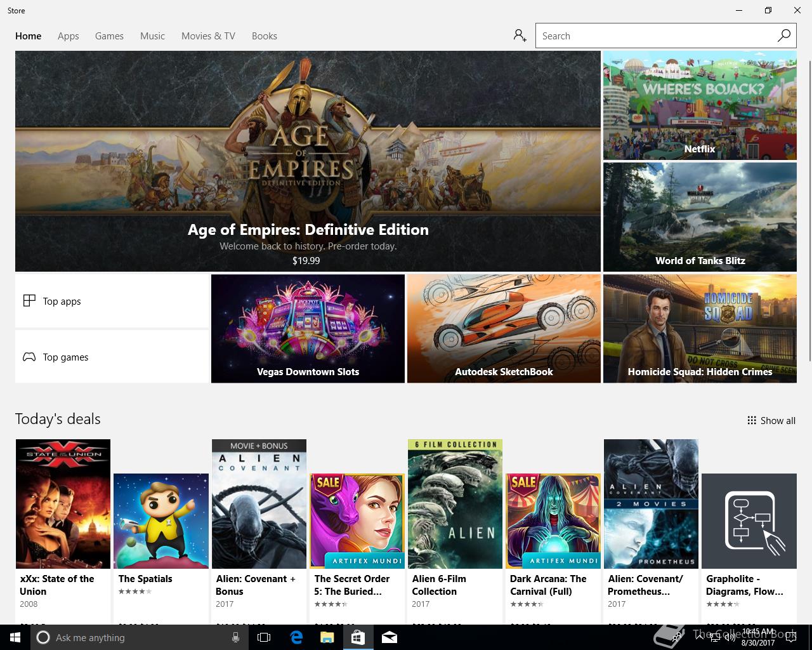Screen dimensions: 812x650
Task: Switch to the Home tab
Action: click(x=29, y=36)
